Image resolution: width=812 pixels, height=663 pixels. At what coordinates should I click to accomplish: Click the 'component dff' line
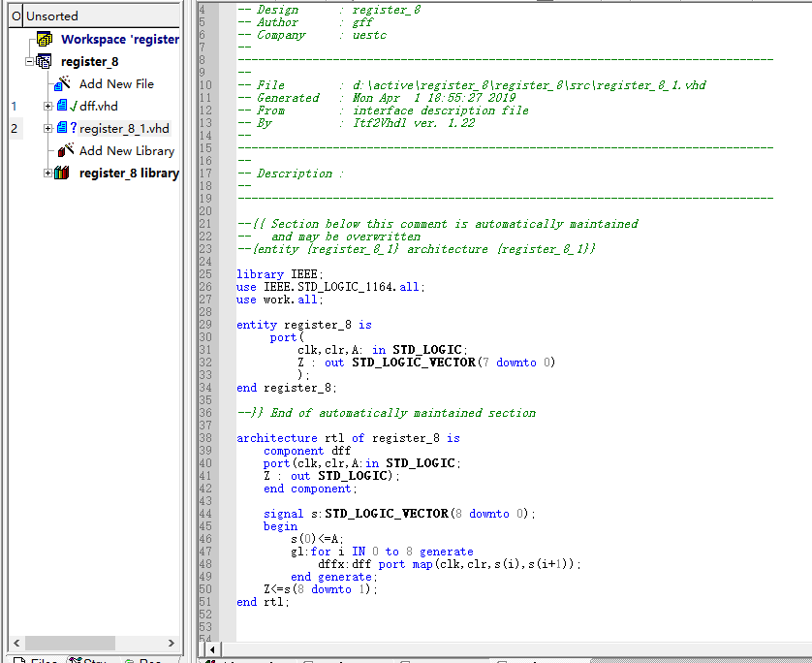click(x=306, y=451)
